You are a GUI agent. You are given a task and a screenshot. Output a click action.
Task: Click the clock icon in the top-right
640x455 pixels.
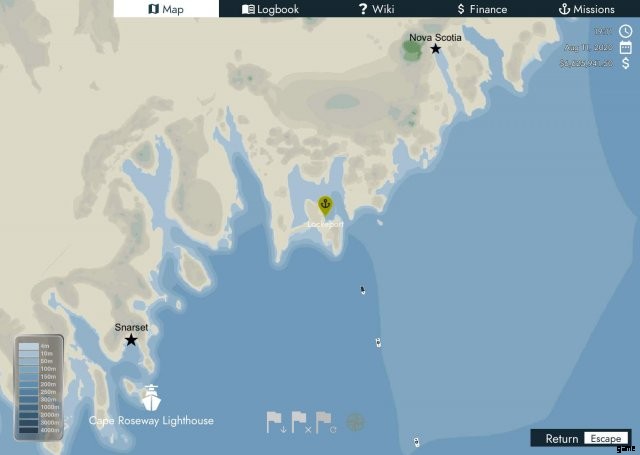(x=625, y=31)
